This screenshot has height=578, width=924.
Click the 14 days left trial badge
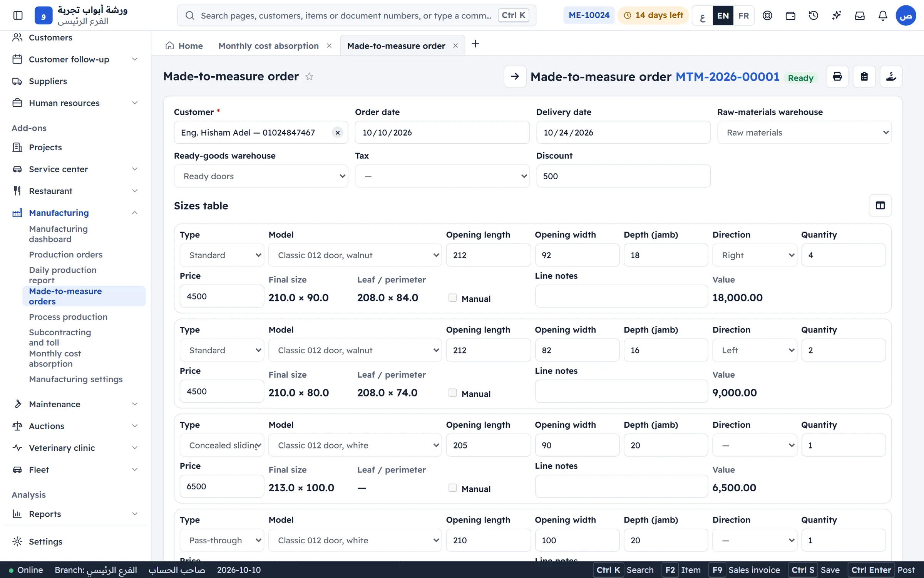[x=653, y=15]
